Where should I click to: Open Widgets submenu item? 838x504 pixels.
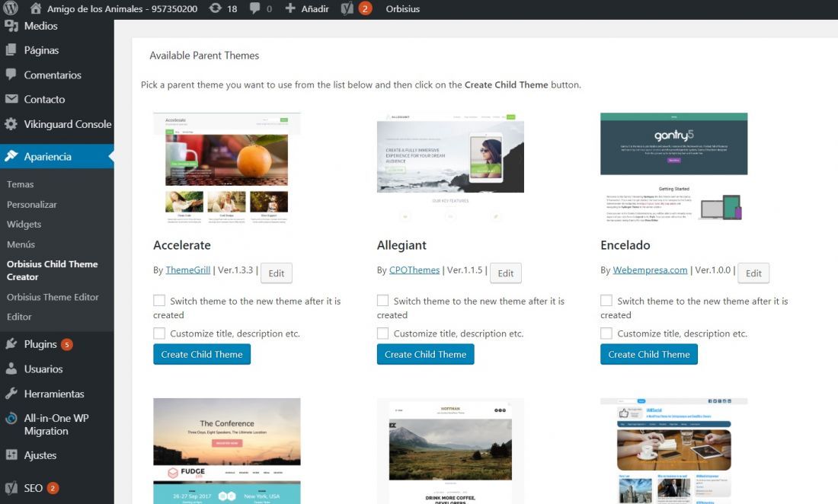click(x=24, y=225)
